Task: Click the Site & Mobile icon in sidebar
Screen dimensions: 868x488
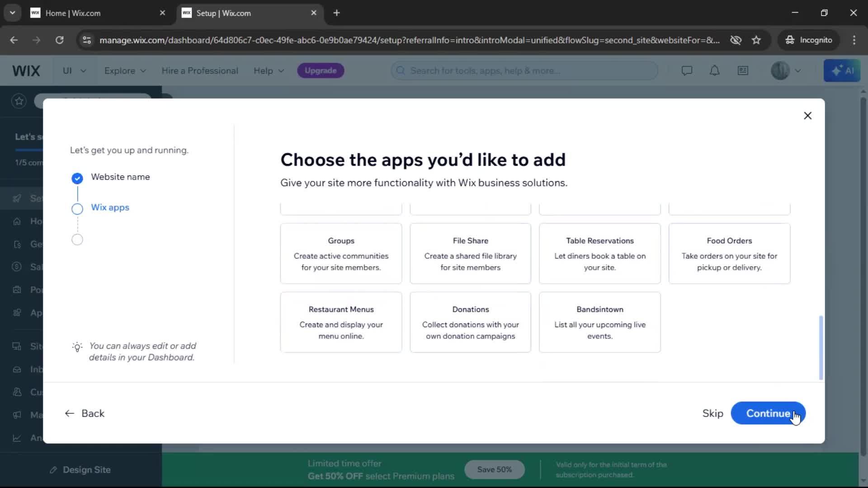Action: (x=17, y=347)
